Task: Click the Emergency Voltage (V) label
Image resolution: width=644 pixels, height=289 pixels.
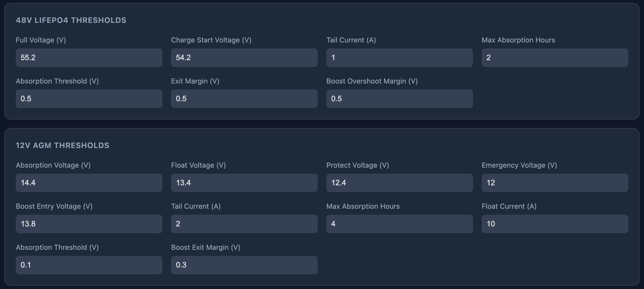Action: [519, 165]
